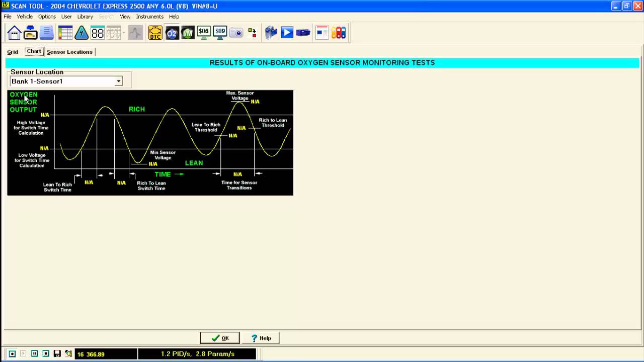Click the OK button
644x362 pixels.
coord(220,338)
